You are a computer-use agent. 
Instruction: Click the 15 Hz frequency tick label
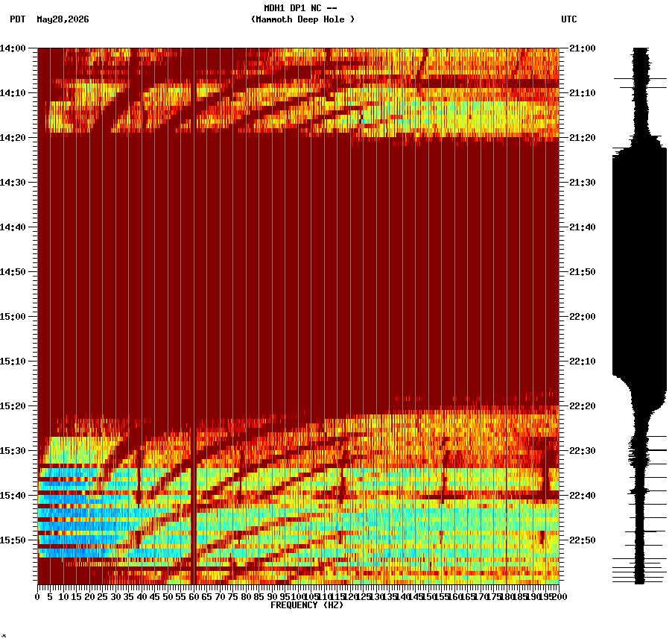(x=77, y=597)
